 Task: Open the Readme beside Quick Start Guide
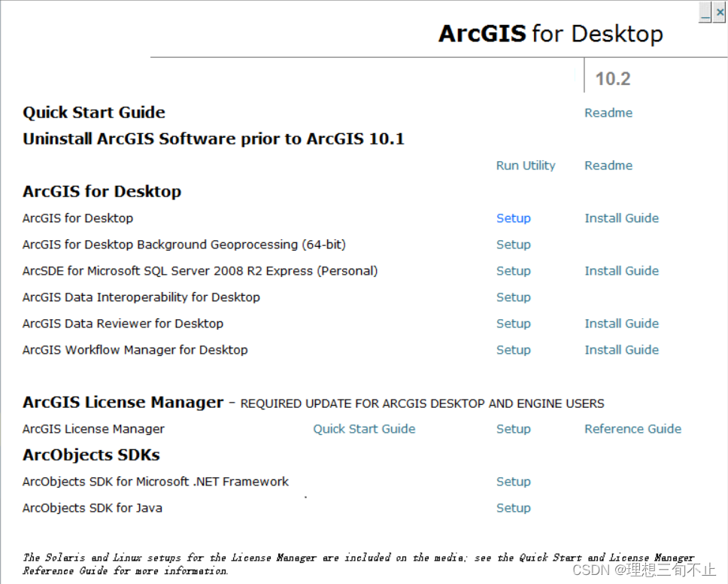[608, 113]
